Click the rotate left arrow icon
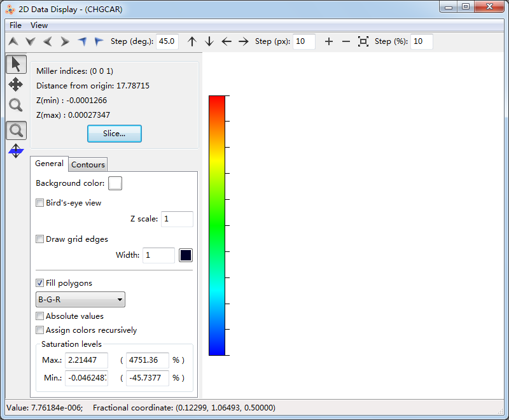This screenshot has height=420, width=509. pos(48,41)
